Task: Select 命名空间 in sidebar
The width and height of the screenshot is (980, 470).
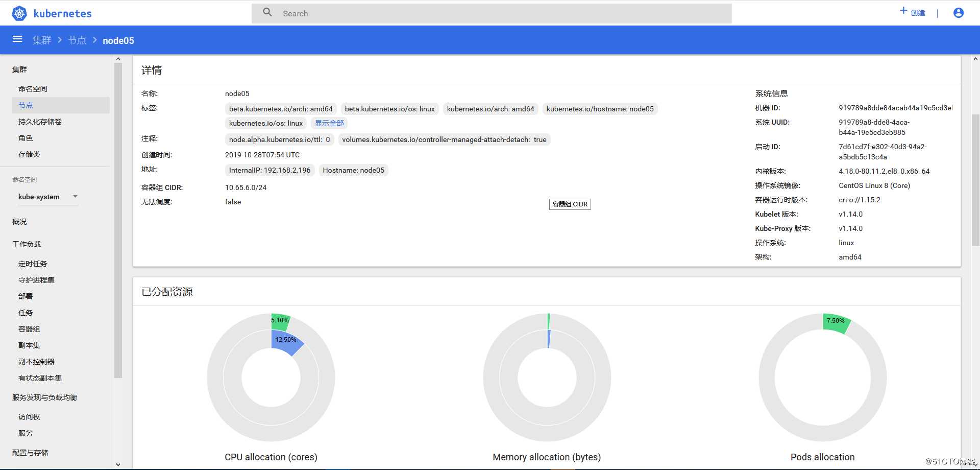Action: click(x=33, y=89)
